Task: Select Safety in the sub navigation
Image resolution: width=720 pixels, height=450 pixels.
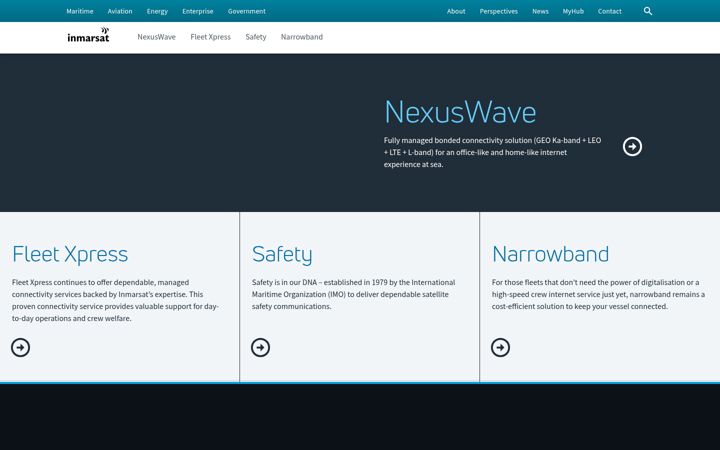Action: pyautogui.click(x=256, y=37)
